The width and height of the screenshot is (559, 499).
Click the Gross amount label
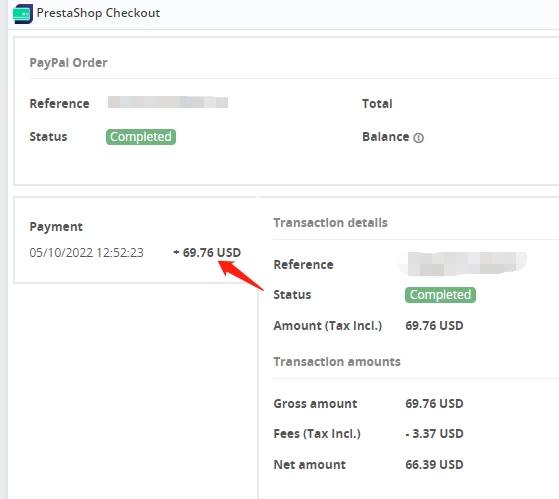click(315, 404)
